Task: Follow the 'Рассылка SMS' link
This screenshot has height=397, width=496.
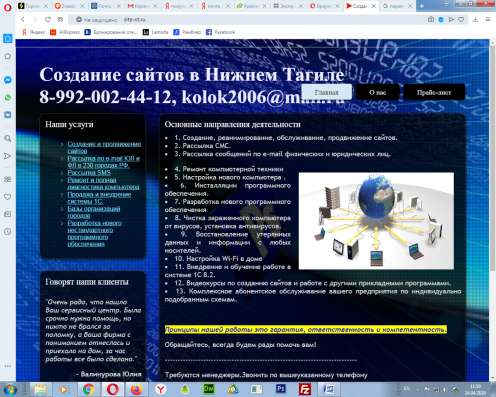Action: click(x=89, y=172)
